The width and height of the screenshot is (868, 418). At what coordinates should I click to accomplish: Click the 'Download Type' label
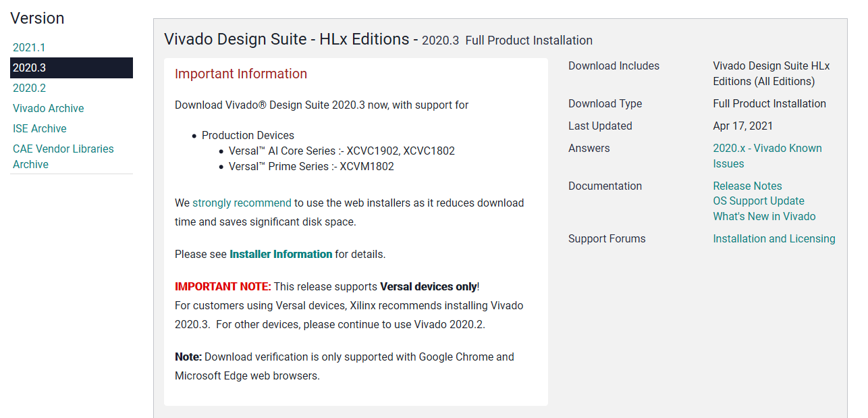point(605,103)
